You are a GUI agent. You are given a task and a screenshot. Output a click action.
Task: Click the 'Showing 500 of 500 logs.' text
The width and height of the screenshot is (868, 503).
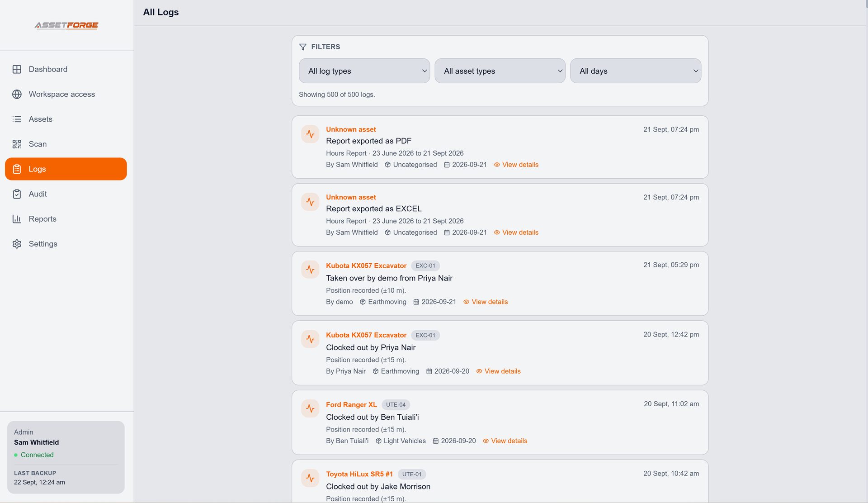[x=337, y=95]
